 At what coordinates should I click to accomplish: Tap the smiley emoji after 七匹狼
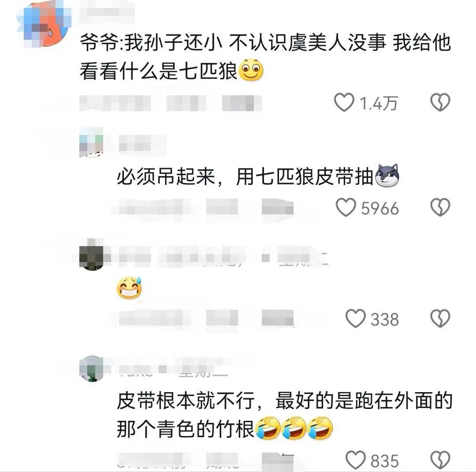[x=251, y=70]
